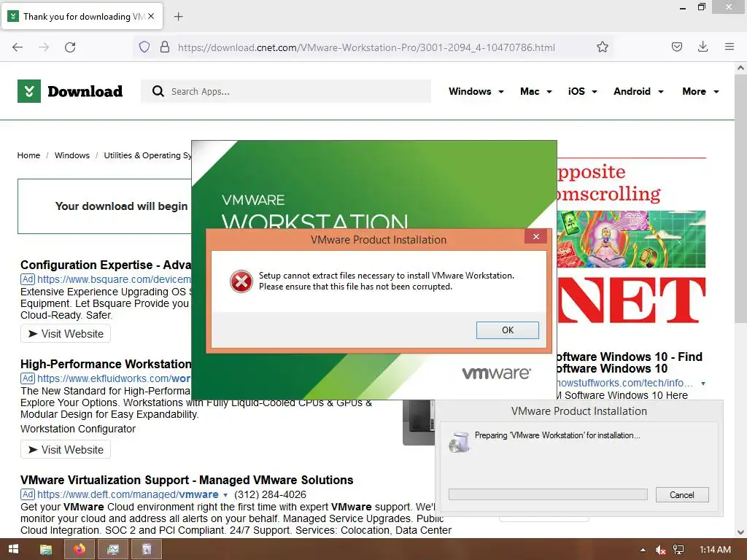
Task: Open the Save to Pocket icon
Action: (676, 47)
